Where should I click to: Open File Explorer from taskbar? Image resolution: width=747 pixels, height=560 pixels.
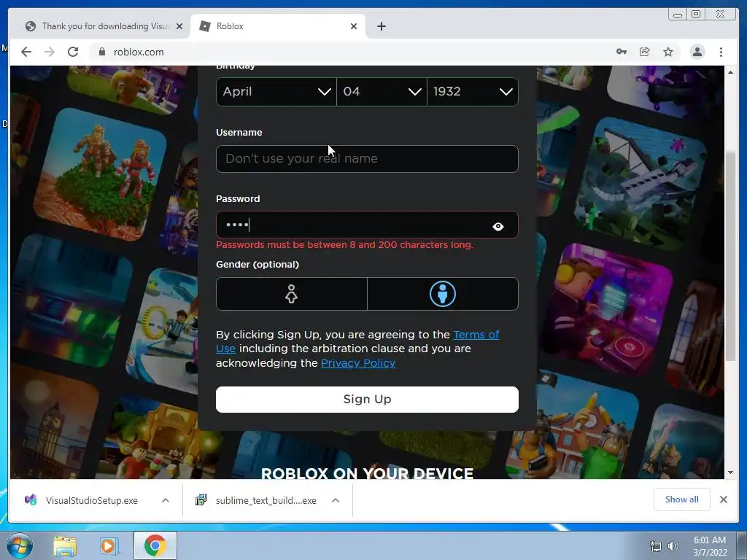click(x=65, y=545)
